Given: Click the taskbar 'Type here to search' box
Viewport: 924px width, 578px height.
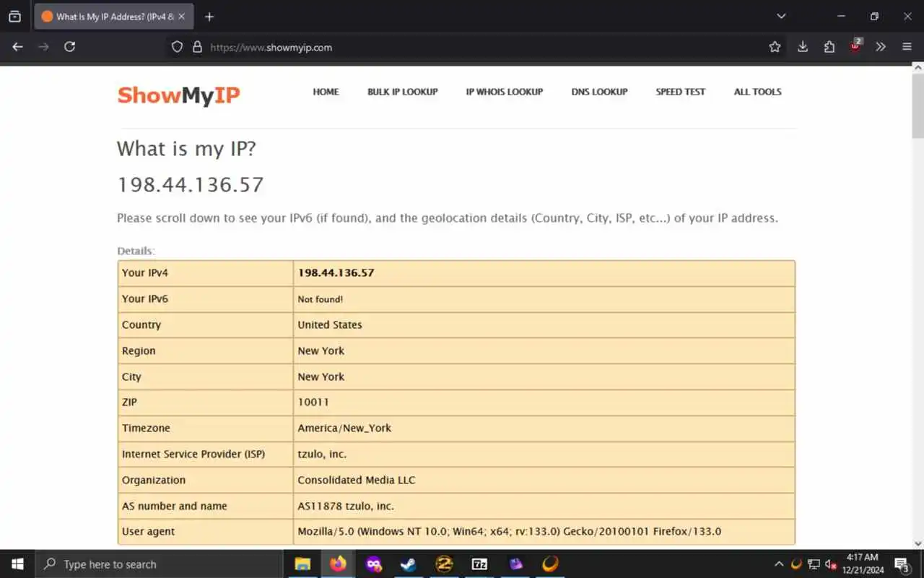Looking at the screenshot, I should [159, 564].
